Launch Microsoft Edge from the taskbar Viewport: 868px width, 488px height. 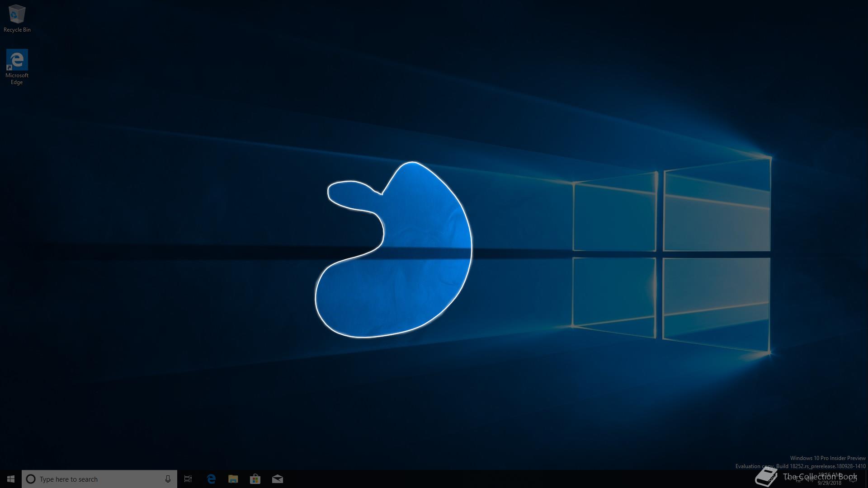[x=211, y=479]
